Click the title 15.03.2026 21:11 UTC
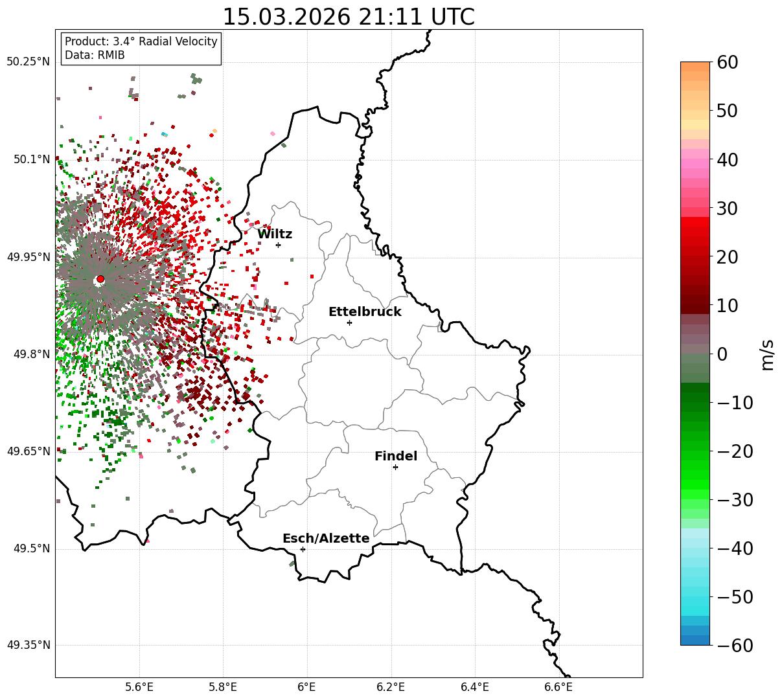 349,17
